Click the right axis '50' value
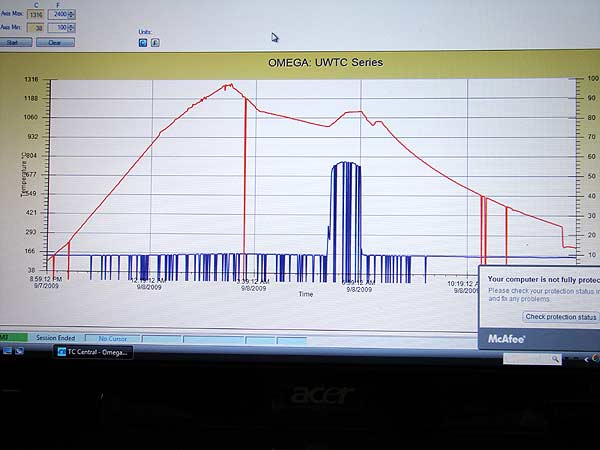The width and height of the screenshot is (600, 450). [x=592, y=176]
